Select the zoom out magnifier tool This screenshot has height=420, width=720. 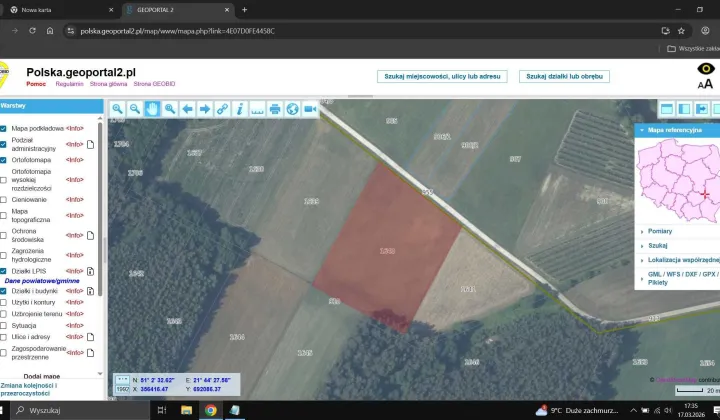pyautogui.click(x=135, y=109)
